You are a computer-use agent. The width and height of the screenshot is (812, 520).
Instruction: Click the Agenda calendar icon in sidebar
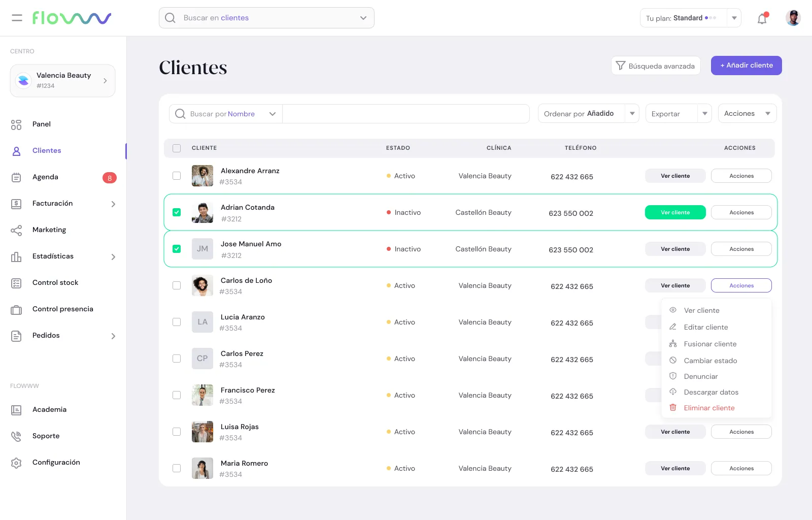[16, 177]
